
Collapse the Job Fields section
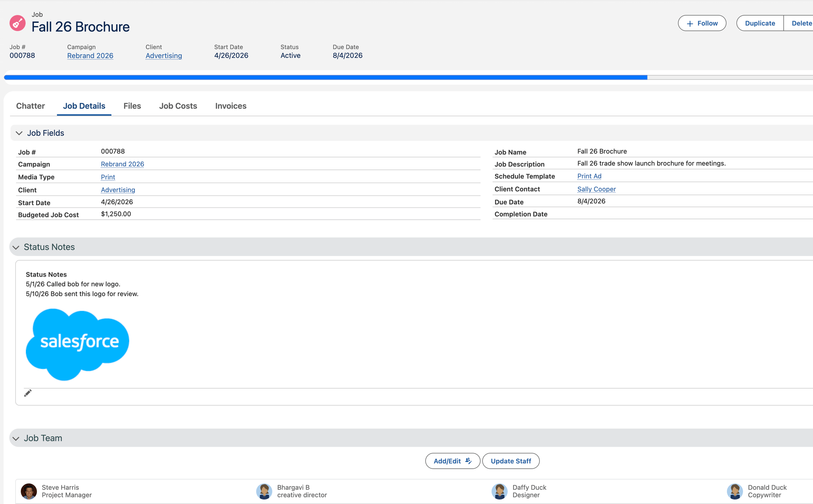click(19, 133)
